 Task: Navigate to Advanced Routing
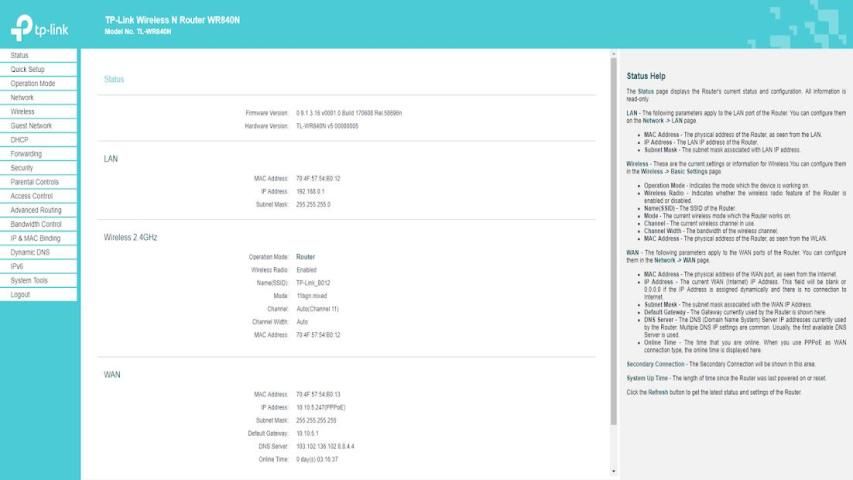point(36,210)
